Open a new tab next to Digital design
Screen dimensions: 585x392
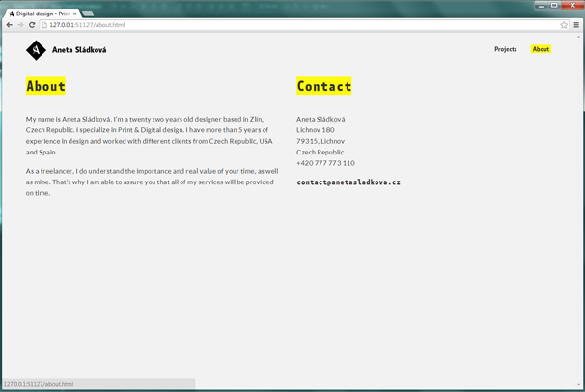pyautogui.click(x=88, y=14)
